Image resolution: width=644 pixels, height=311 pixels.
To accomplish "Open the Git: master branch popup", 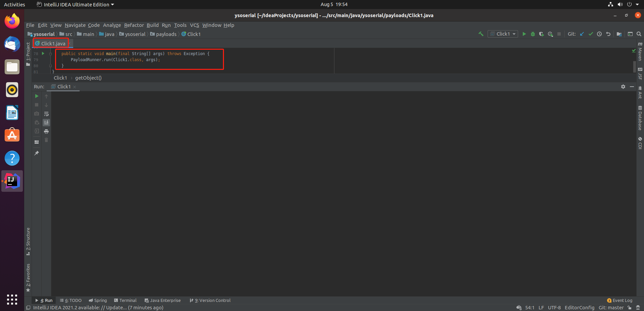I will [x=611, y=308].
